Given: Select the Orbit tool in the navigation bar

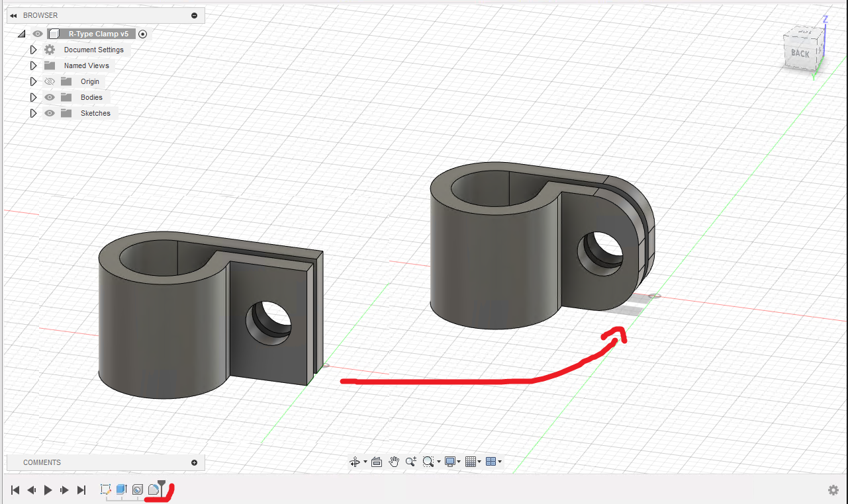Looking at the screenshot, I should point(355,462).
